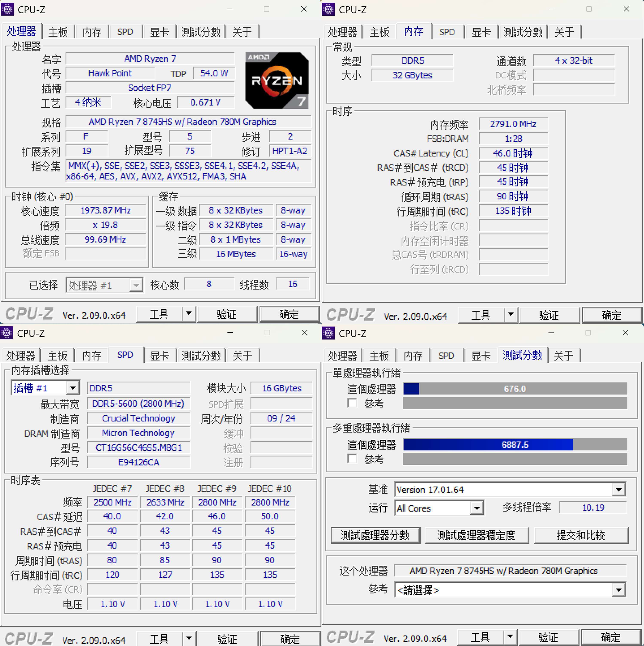This screenshot has width=644, height=646.
Task: Click TDP value 54.0 W
Action: tap(214, 73)
